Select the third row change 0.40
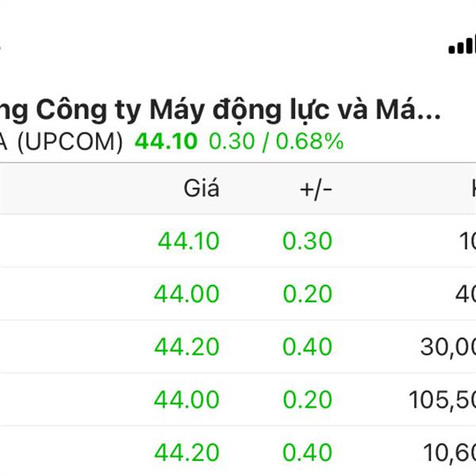 [x=307, y=347]
